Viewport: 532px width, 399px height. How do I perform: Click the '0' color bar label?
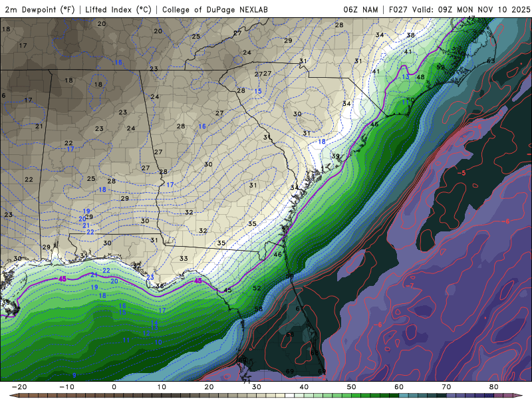coord(114,387)
